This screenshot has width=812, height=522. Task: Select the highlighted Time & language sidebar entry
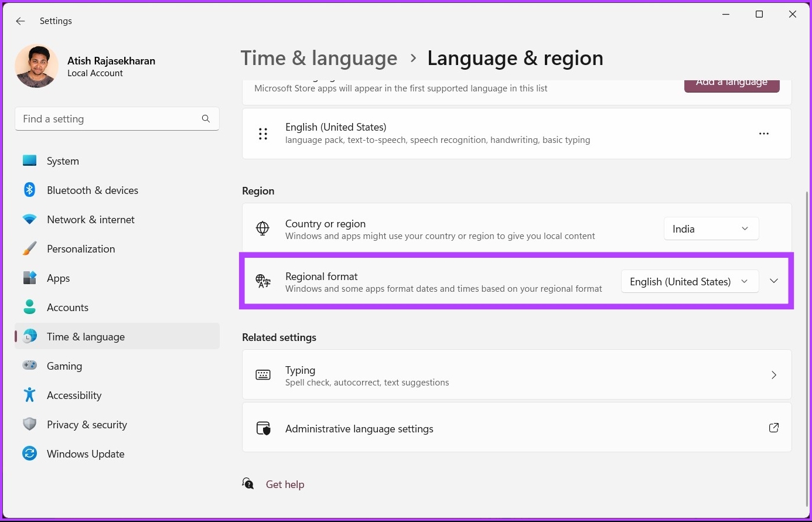[86, 336]
